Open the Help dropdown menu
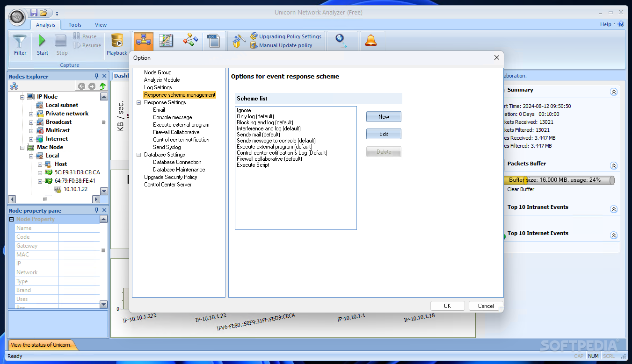The width and height of the screenshot is (632, 364). pyautogui.click(x=608, y=24)
